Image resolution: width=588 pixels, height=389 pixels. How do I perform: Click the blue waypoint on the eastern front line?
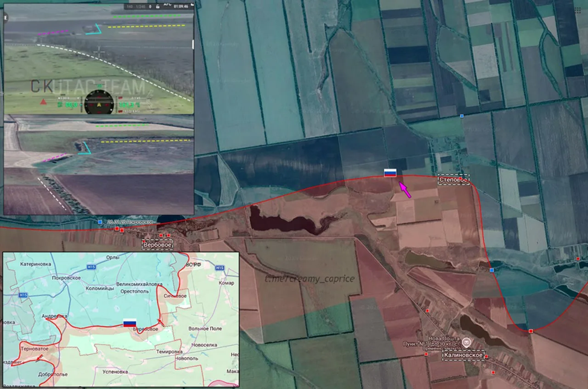492,270
